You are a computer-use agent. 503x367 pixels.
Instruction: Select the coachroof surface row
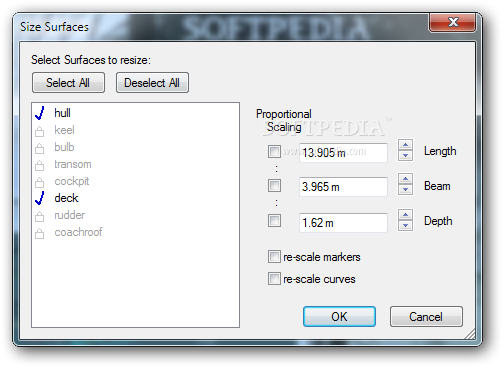coord(135,232)
